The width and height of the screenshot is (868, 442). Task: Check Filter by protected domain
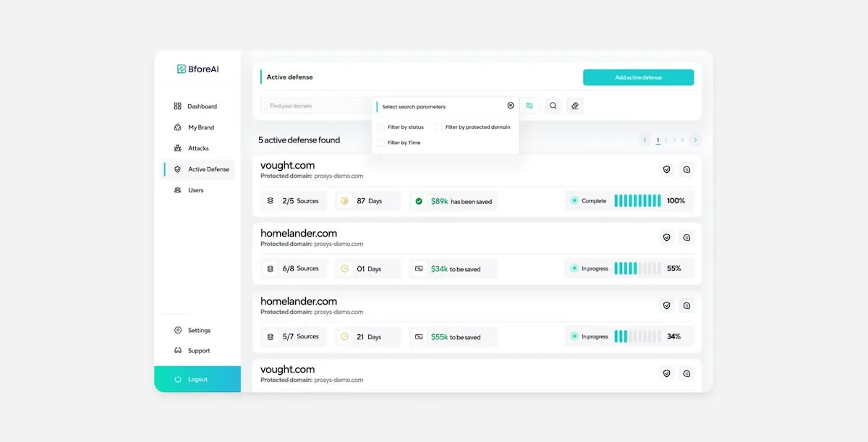439,127
